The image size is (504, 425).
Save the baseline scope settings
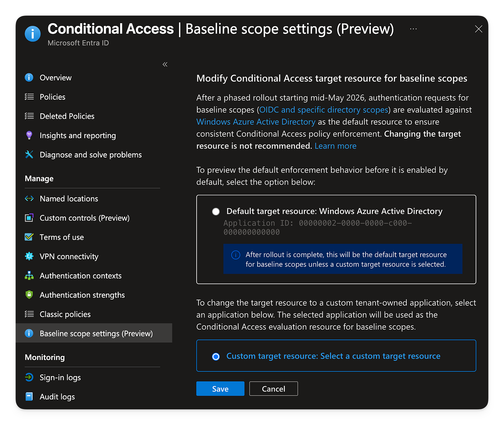[220, 389]
